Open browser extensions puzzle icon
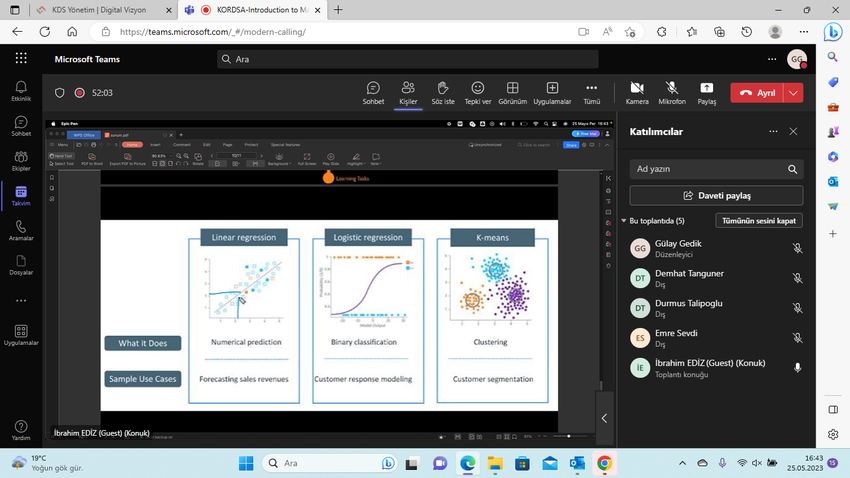 (661, 32)
